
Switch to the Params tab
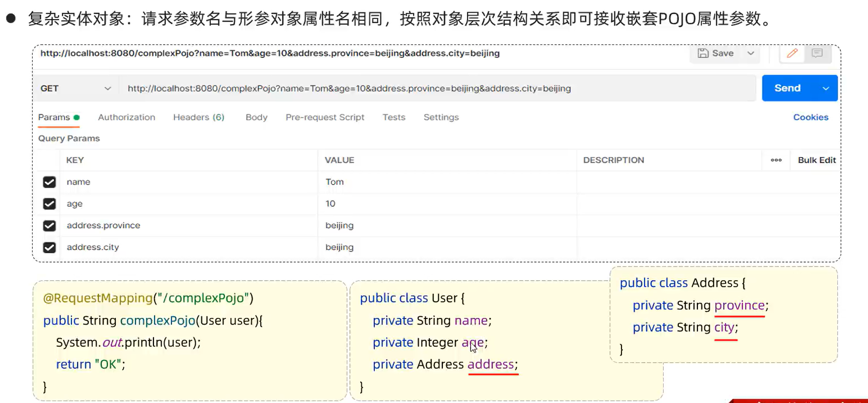coord(59,117)
